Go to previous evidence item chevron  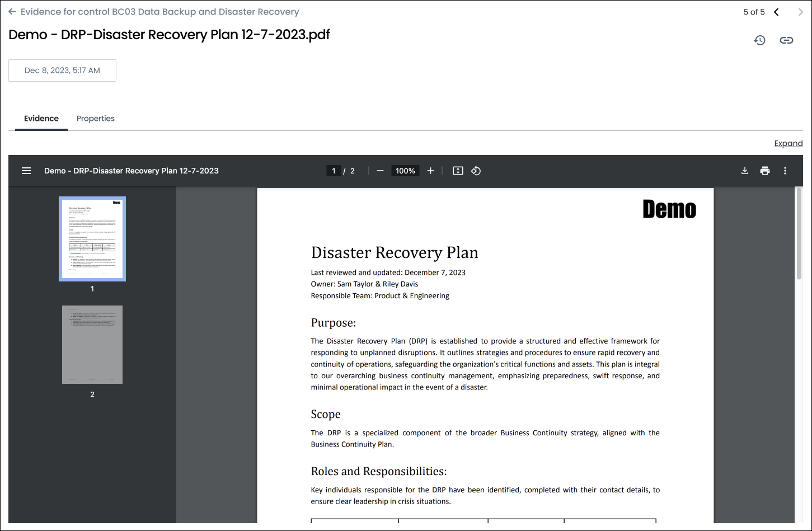(x=777, y=12)
